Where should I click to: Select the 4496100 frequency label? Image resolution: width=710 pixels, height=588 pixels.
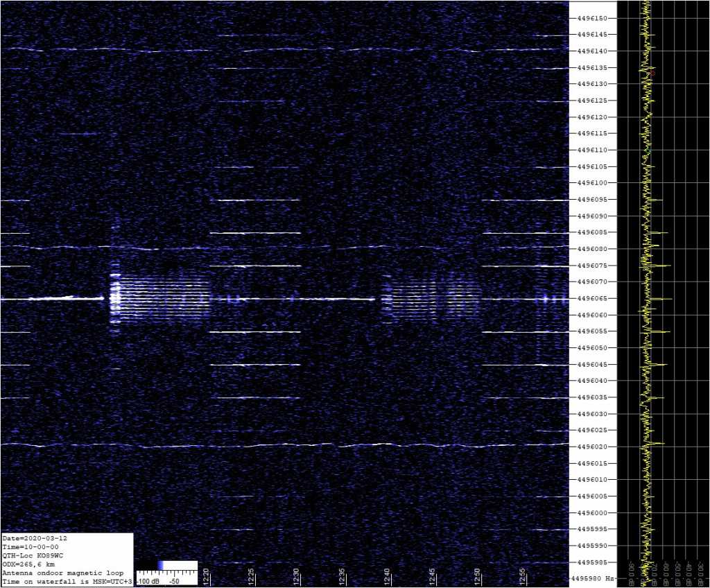click(592, 183)
